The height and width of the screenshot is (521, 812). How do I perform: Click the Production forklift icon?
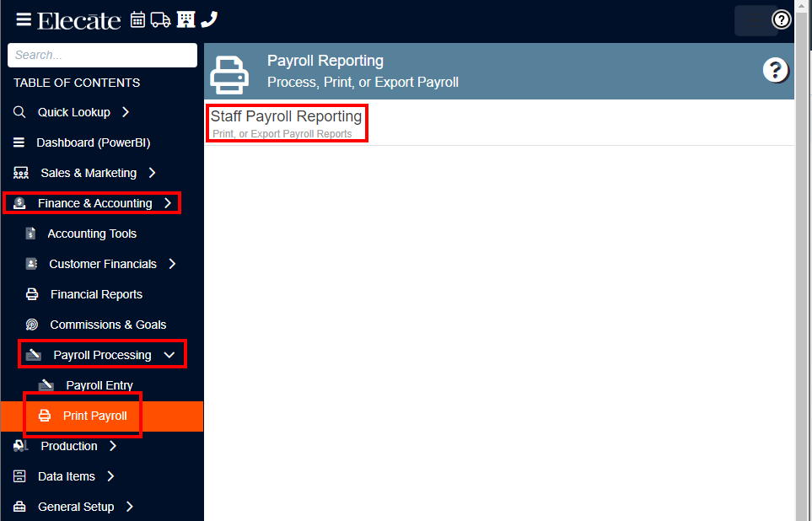pyautogui.click(x=21, y=446)
